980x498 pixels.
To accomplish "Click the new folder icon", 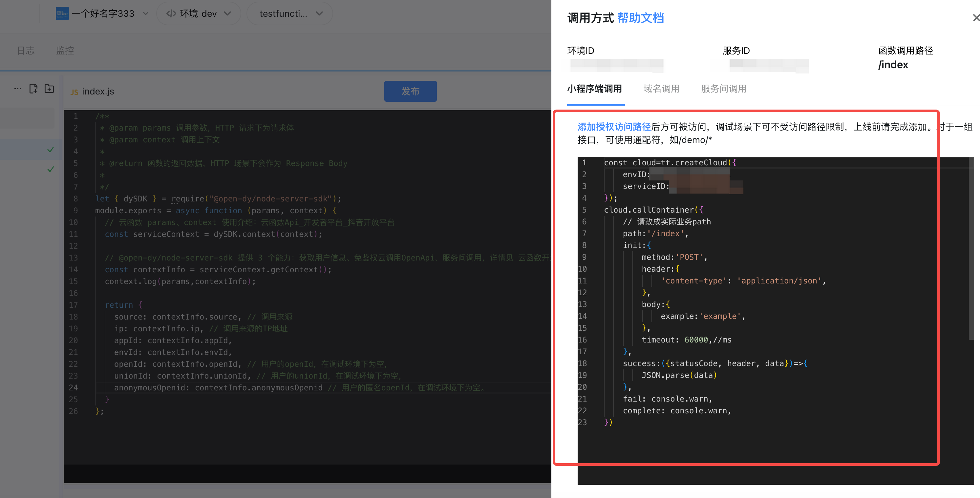I will coord(49,89).
